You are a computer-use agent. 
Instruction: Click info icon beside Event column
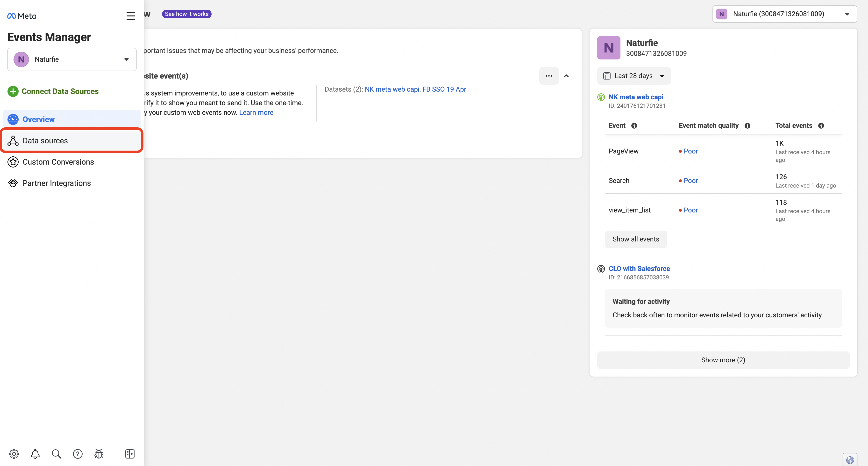tap(634, 126)
